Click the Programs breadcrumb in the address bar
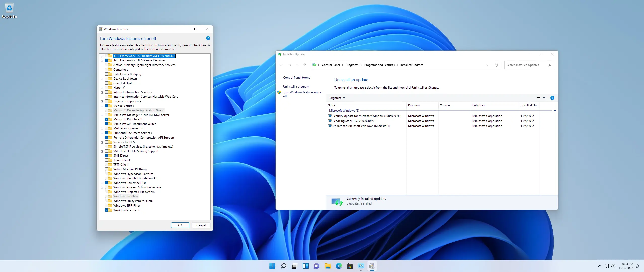 coord(352,65)
